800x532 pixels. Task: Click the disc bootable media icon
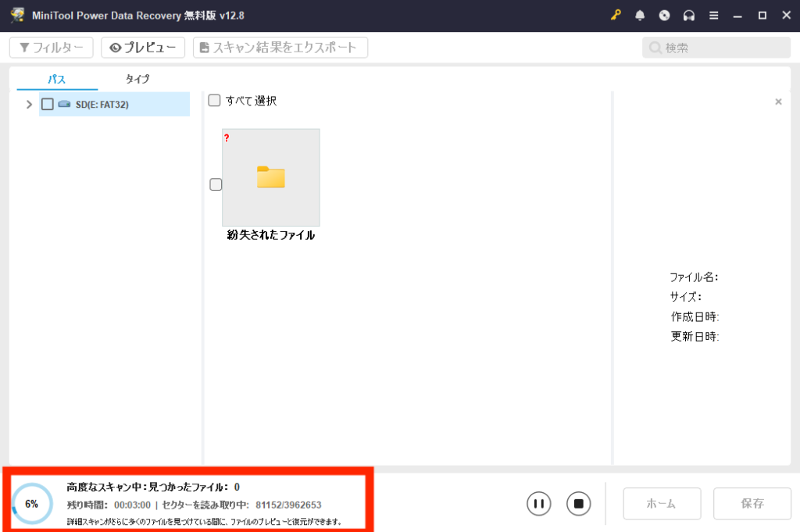(664, 16)
